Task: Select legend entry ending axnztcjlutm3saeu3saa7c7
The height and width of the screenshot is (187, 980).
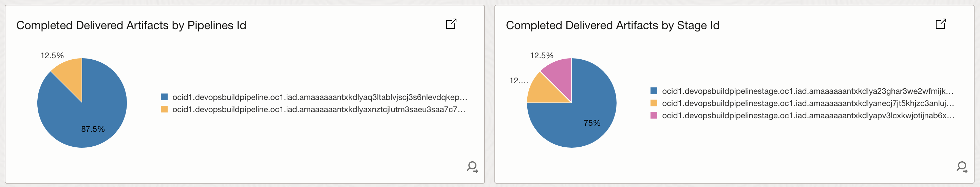Action: pyautogui.click(x=319, y=109)
